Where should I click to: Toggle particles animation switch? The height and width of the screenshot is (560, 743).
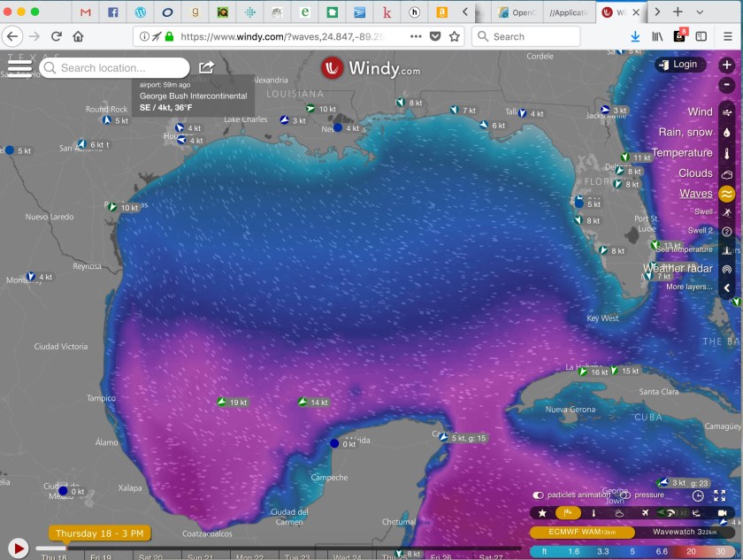click(x=538, y=495)
